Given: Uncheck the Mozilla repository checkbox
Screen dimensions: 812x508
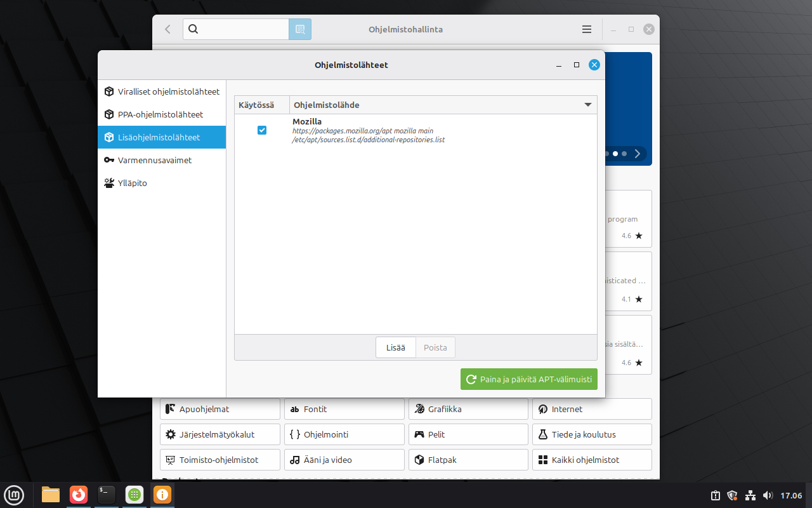Looking at the screenshot, I should pos(262,130).
